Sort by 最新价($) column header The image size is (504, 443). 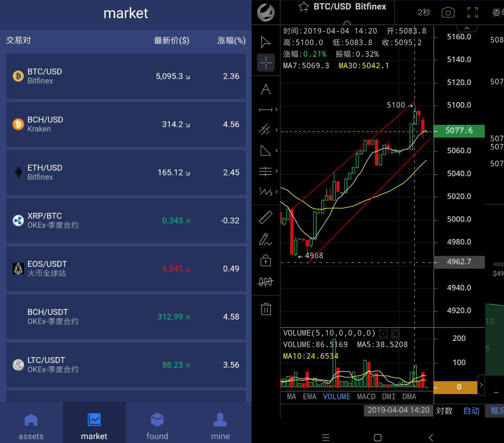click(x=172, y=41)
